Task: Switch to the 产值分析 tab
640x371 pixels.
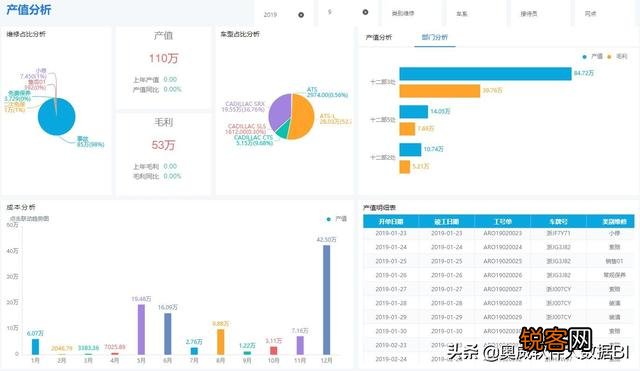Action: [x=379, y=37]
